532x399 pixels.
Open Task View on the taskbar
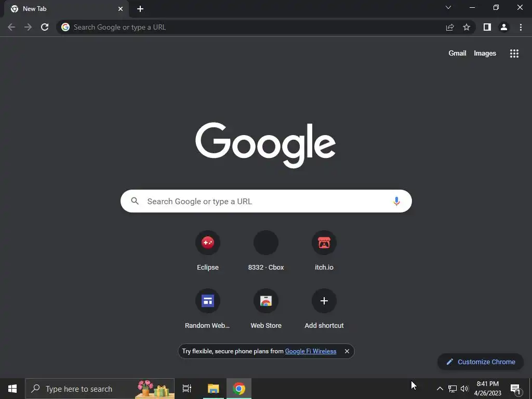tap(187, 389)
